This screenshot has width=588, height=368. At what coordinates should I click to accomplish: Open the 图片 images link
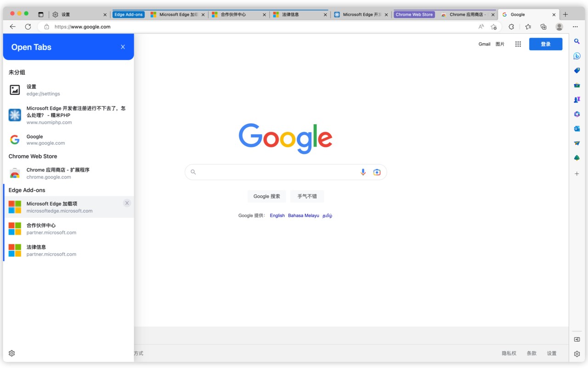500,44
